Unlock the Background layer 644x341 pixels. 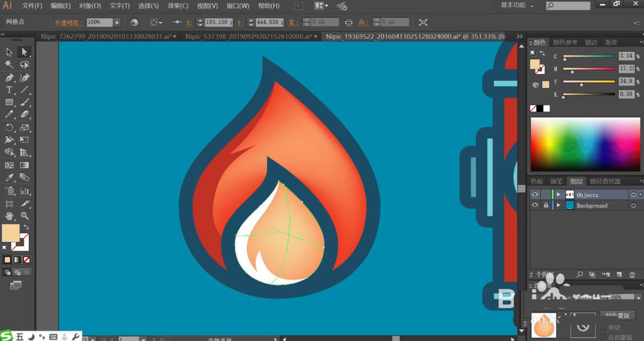click(545, 205)
